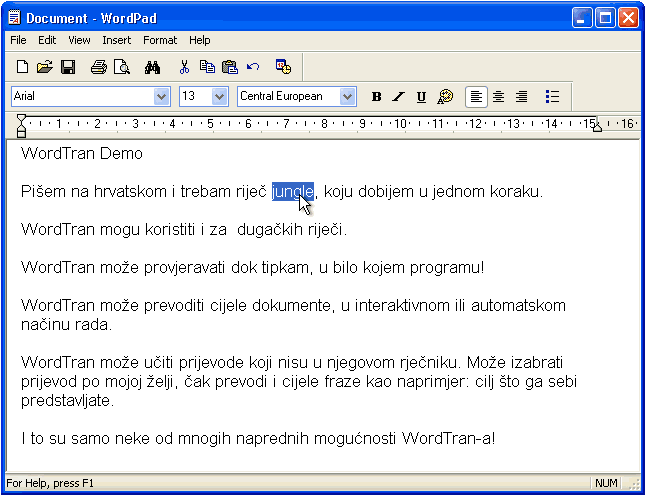Align text left
The height and width of the screenshot is (496, 648).
coord(476,97)
